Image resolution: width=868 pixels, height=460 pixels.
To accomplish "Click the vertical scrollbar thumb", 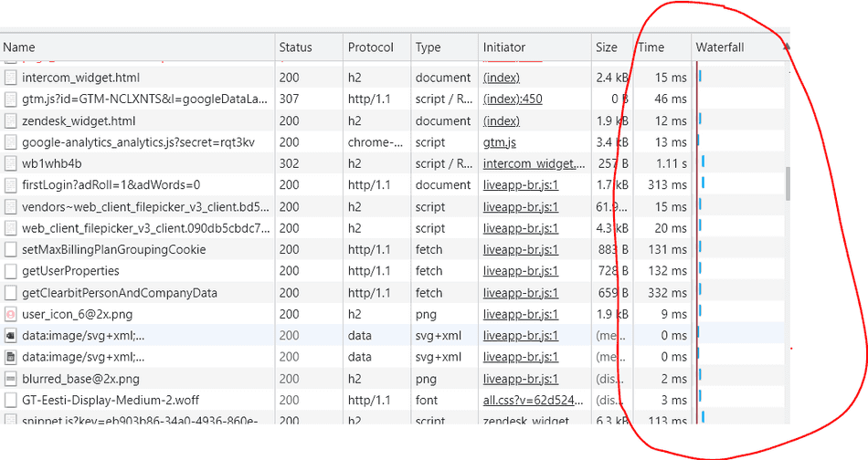I will coord(788,183).
